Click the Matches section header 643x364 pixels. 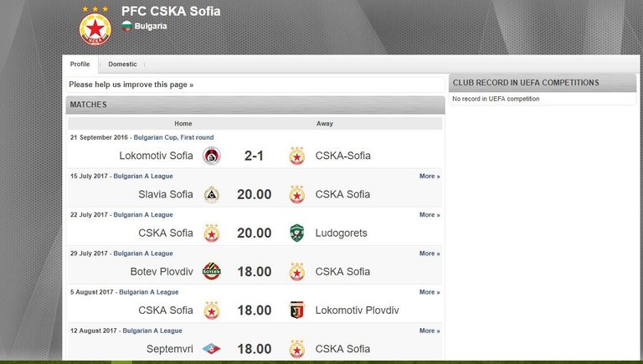88,105
